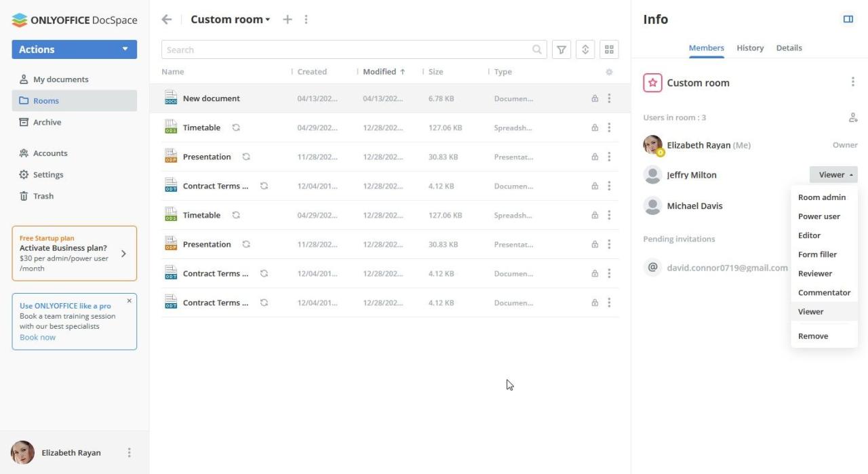Click the New document DOCX file icon
Screen dimensions: 868x474
tap(171, 98)
